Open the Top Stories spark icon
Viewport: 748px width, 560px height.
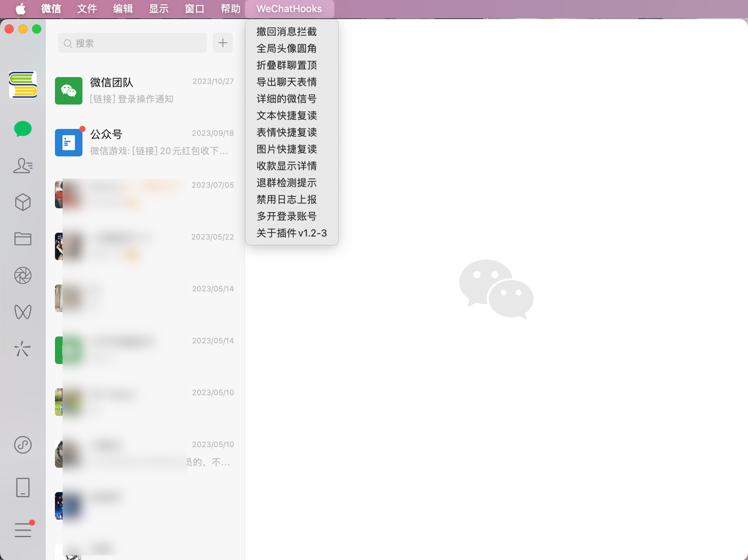click(x=23, y=349)
